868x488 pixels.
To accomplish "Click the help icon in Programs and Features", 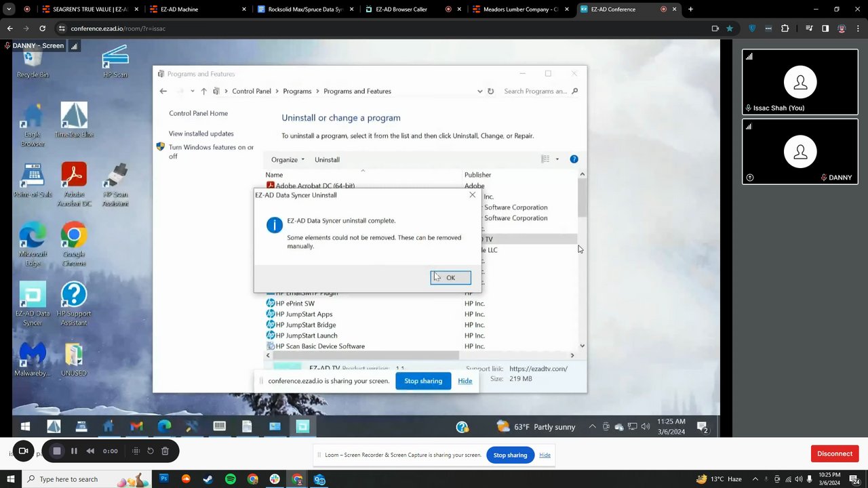I will [x=574, y=159].
